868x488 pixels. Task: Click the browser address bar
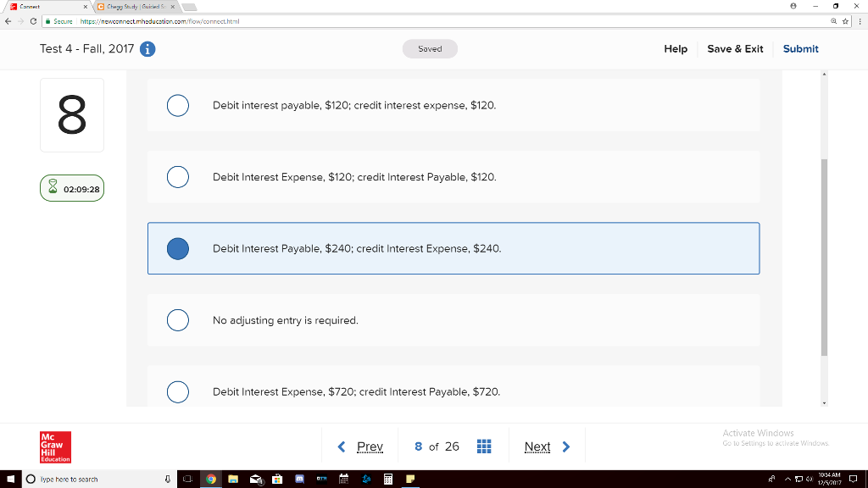point(339,21)
